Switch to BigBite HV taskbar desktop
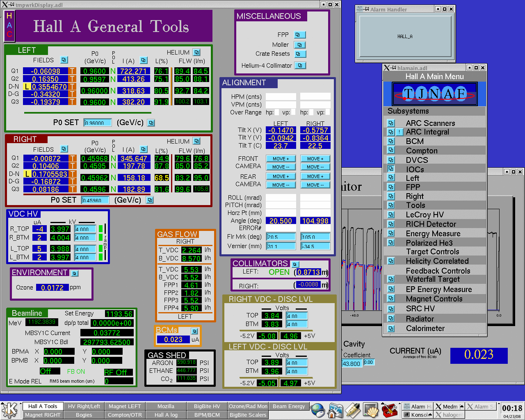Screen dimensions: 525x420 (x=207, y=406)
